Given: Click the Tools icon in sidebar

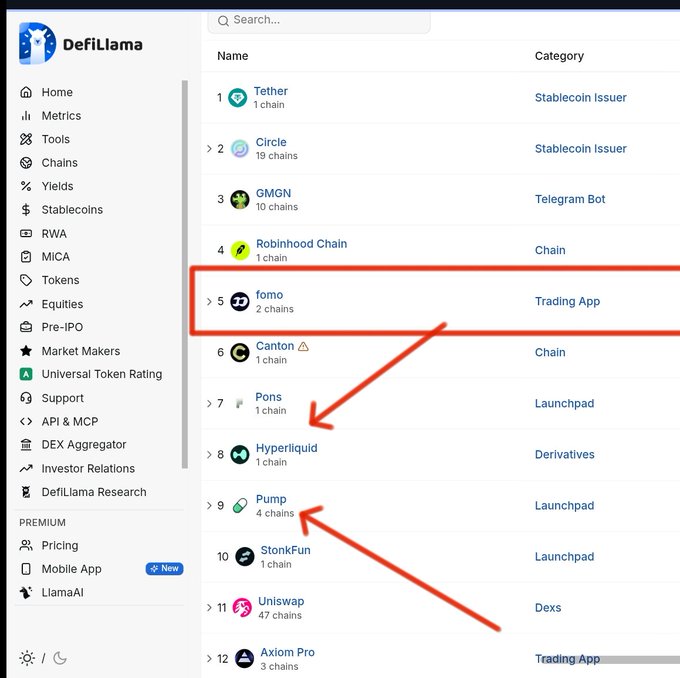Looking at the screenshot, I should [26, 139].
